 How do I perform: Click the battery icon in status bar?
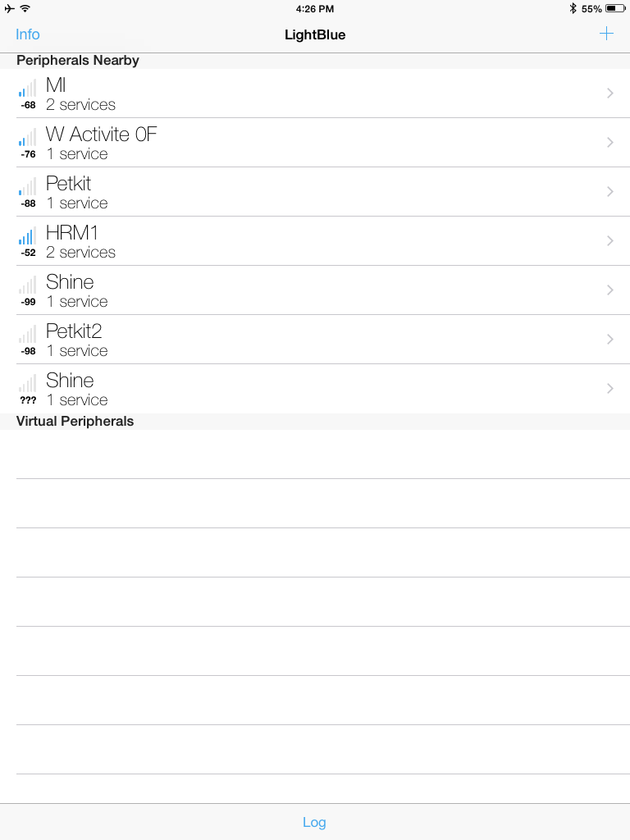615,8
